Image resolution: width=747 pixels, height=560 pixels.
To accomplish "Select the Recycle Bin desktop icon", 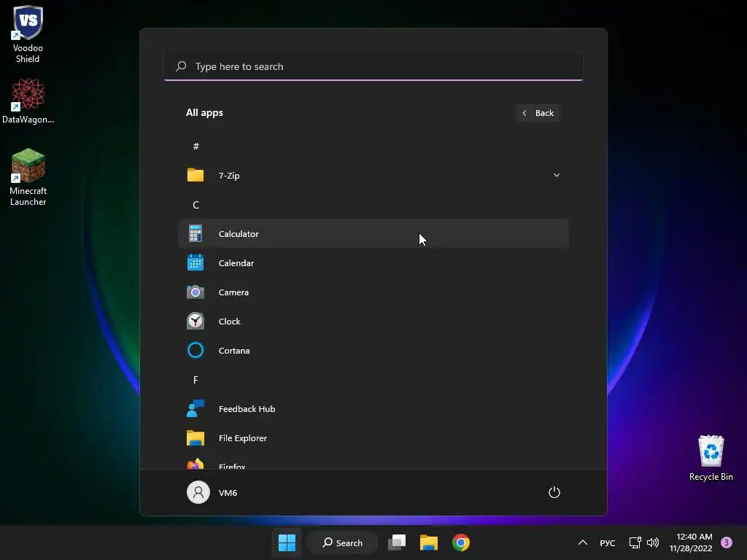I will (x=711, y=458).
